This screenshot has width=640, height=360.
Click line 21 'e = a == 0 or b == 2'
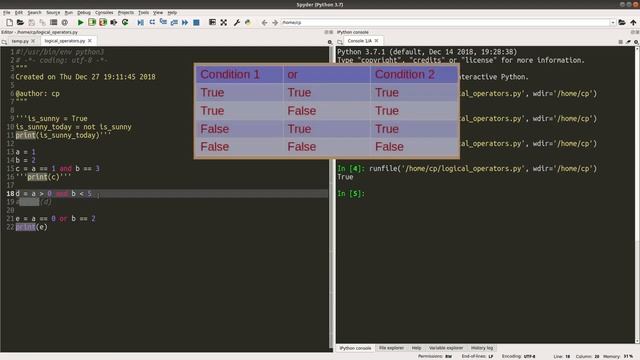(56, 219)
